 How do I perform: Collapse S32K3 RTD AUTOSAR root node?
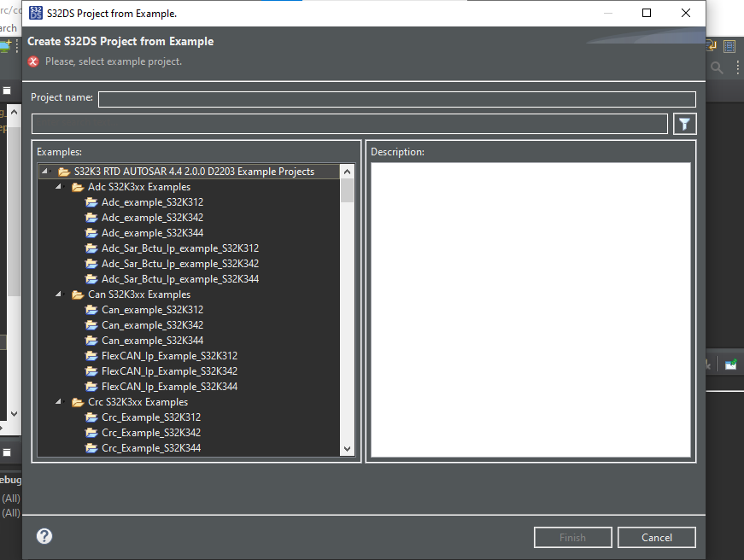pyautogui.click(x=44, y=172)
